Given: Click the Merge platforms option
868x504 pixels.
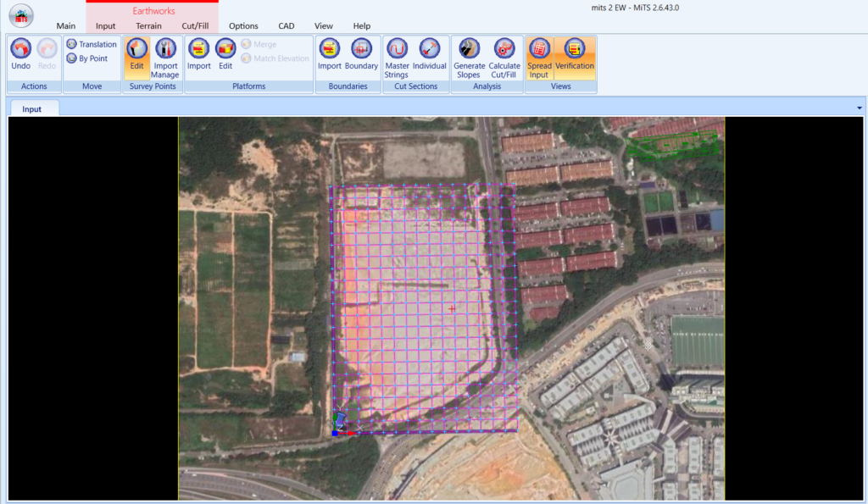Looking at the screenshot, I should (x=259, y=44).
